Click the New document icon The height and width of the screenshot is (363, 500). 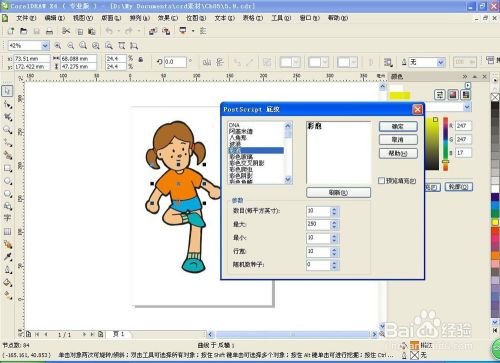11,31
